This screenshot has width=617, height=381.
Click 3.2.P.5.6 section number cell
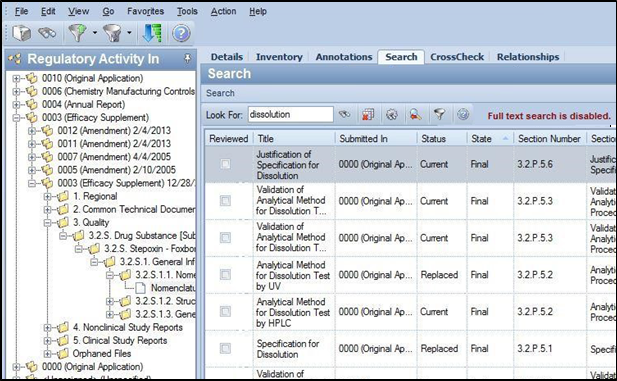(535, 164)
